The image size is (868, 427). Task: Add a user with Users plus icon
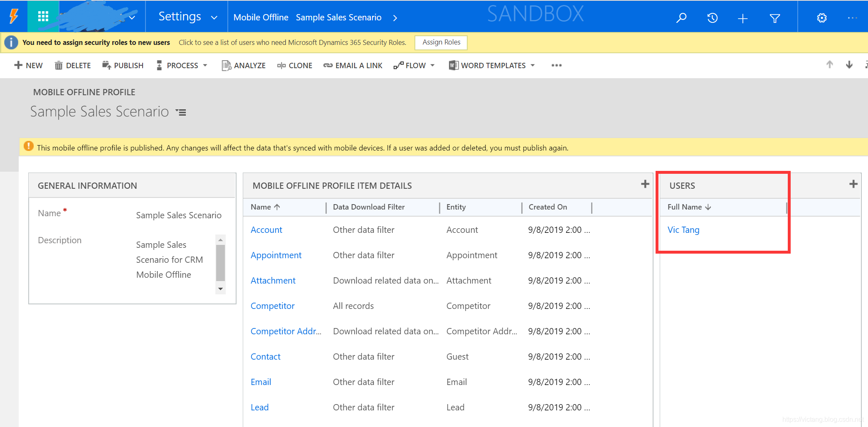click(853, 184)
